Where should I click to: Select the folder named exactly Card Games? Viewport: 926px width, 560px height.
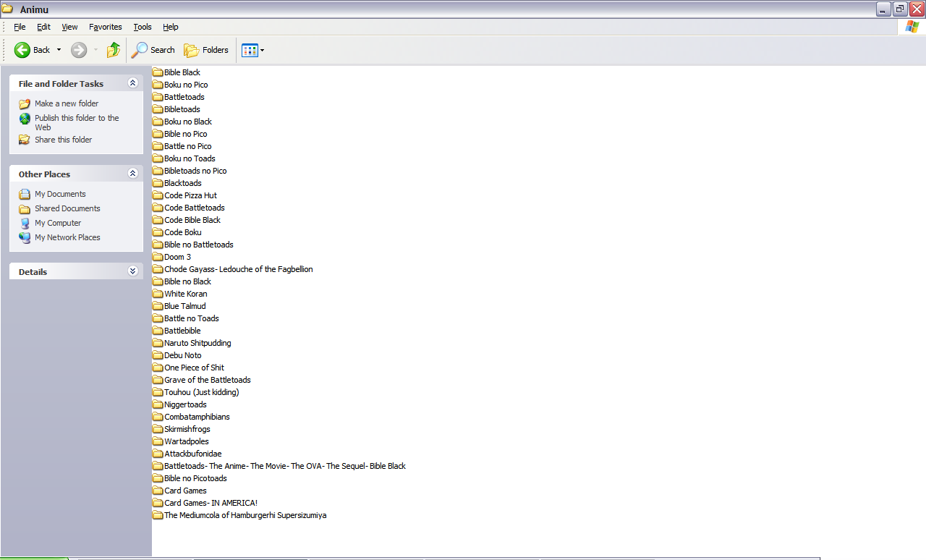[185, 491]
